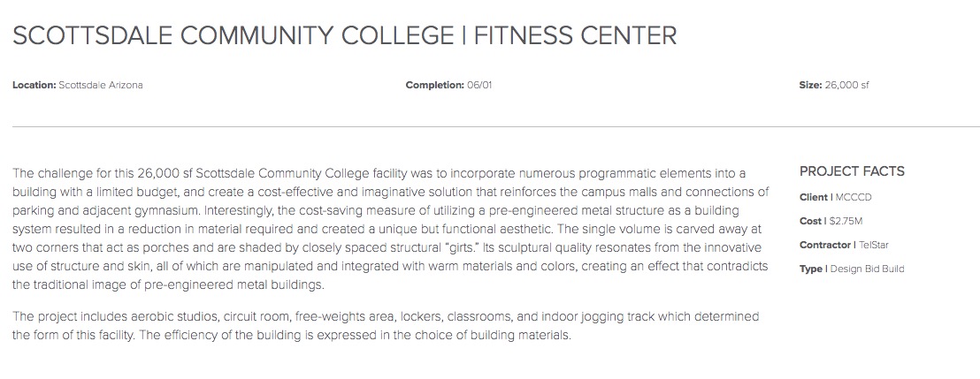Click the 26,000 sf size value

pos(846,85)
